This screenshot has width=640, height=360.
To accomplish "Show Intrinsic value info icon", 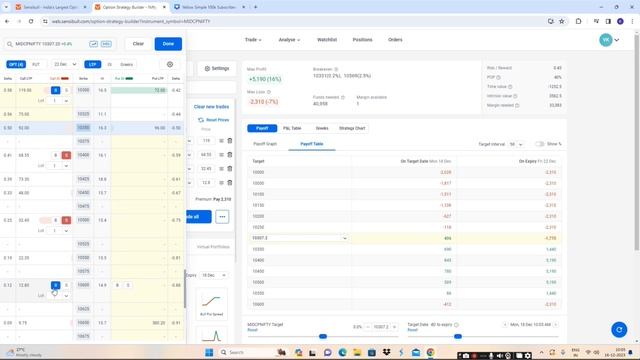I will (516, 96).
